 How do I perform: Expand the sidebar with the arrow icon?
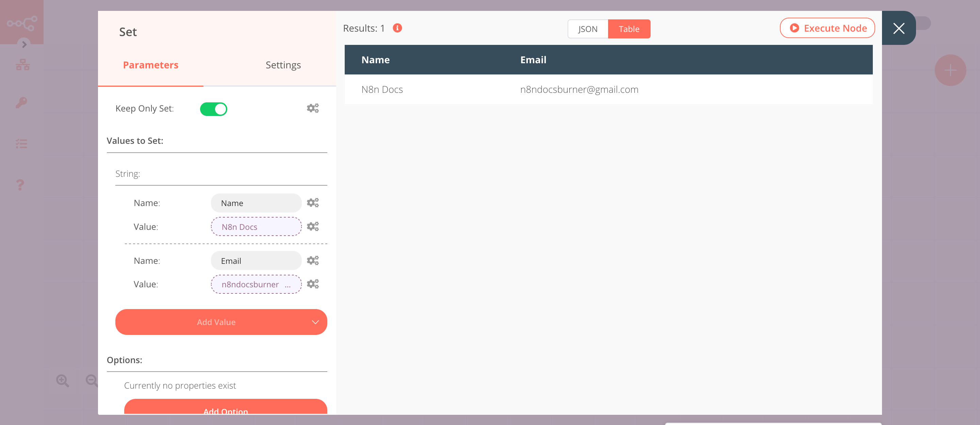(x=24, y=45)
